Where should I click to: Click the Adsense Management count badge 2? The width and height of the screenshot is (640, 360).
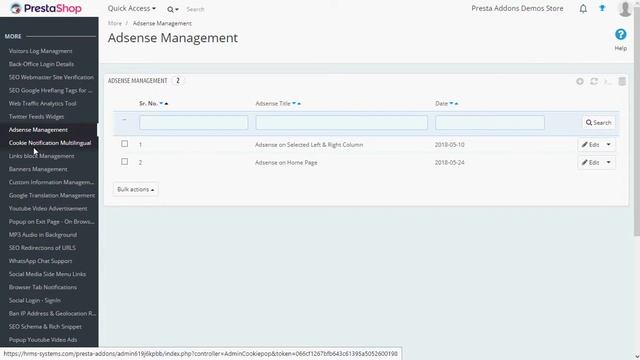click(x=178, y=80)
